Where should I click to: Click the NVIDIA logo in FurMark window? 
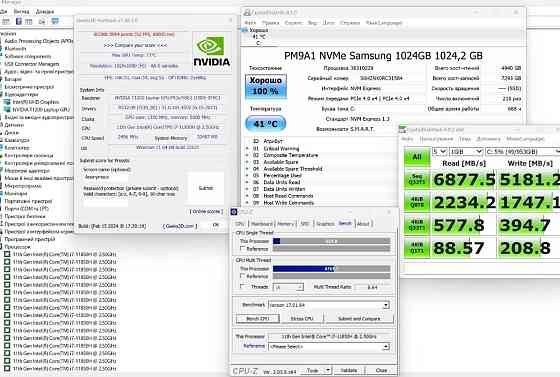[x=211, y=51]
